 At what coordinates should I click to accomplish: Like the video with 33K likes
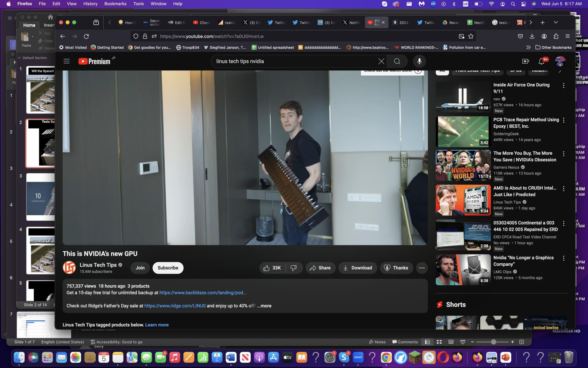click(272, 268)
